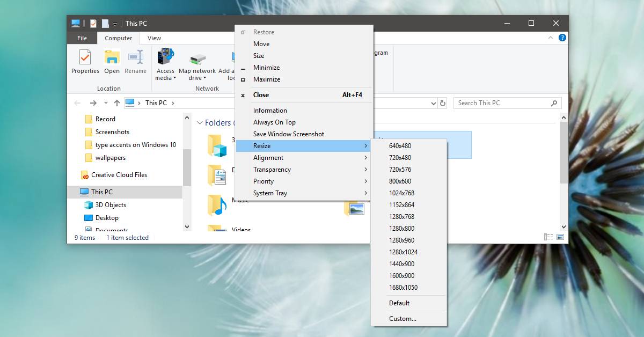Screen dimensions: 644x337
Task: Click the Map network drive icon
Action: (x=197, y=61)
